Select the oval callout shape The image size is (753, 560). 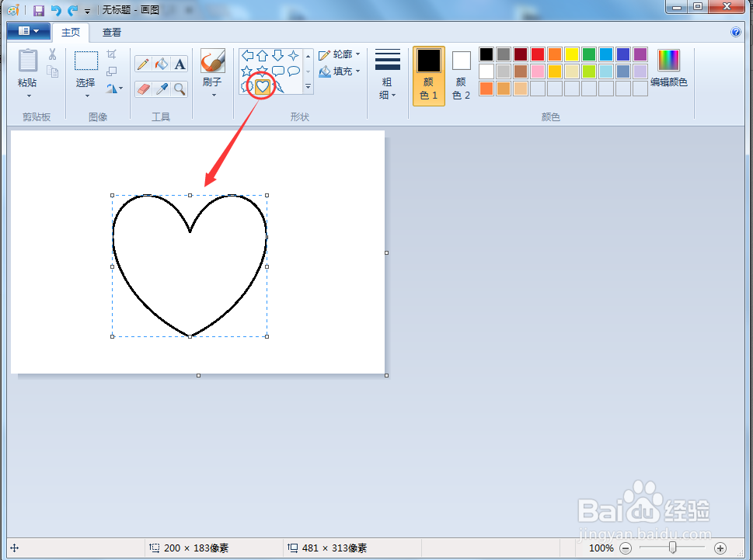point(293,71)
